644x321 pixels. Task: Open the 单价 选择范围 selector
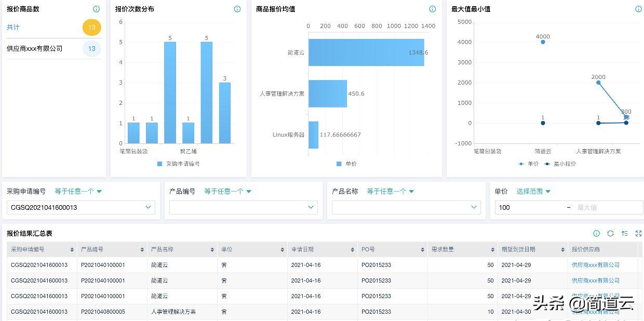pyautogui.click(x=534, y=191)
